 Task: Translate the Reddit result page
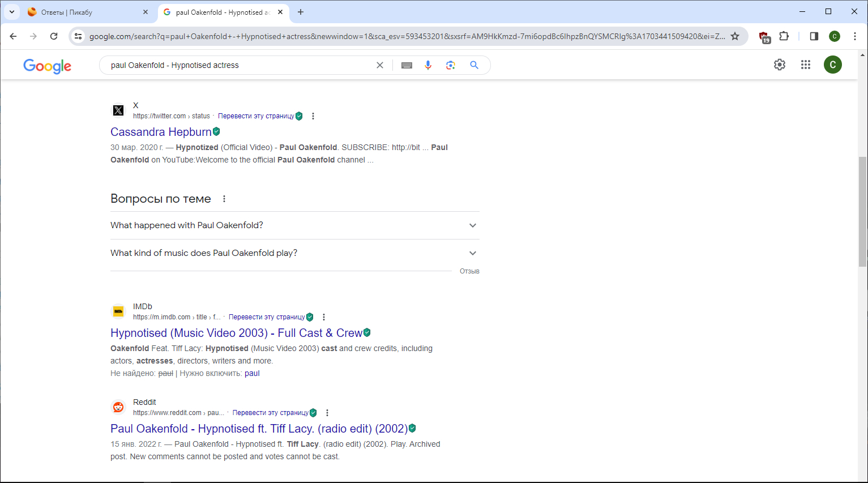point(271,413)
